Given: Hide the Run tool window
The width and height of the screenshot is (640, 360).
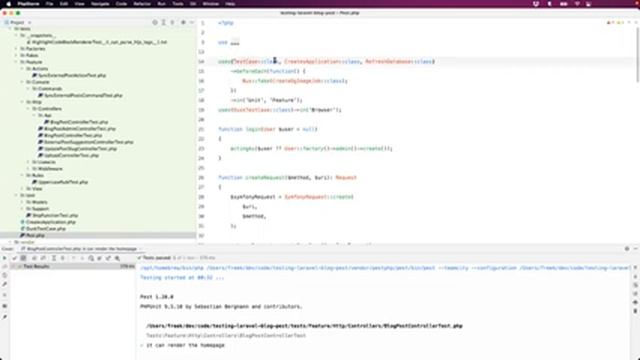Looking at the screenshot, I should [x=636, y=249].
